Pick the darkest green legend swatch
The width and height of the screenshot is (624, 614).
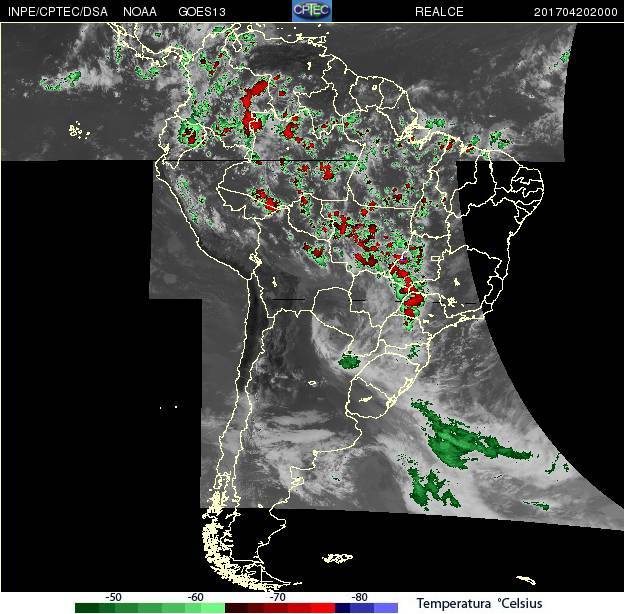click(87, 608)
